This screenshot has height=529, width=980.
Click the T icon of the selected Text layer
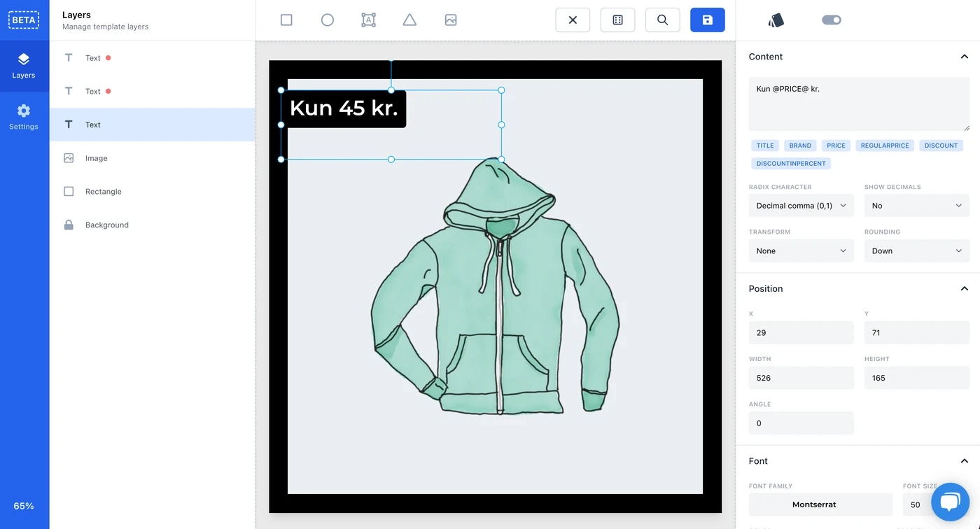(69, 125)
